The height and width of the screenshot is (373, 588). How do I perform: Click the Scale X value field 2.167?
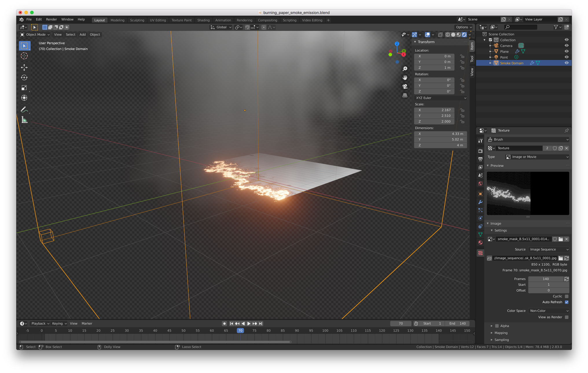point(434,110)
